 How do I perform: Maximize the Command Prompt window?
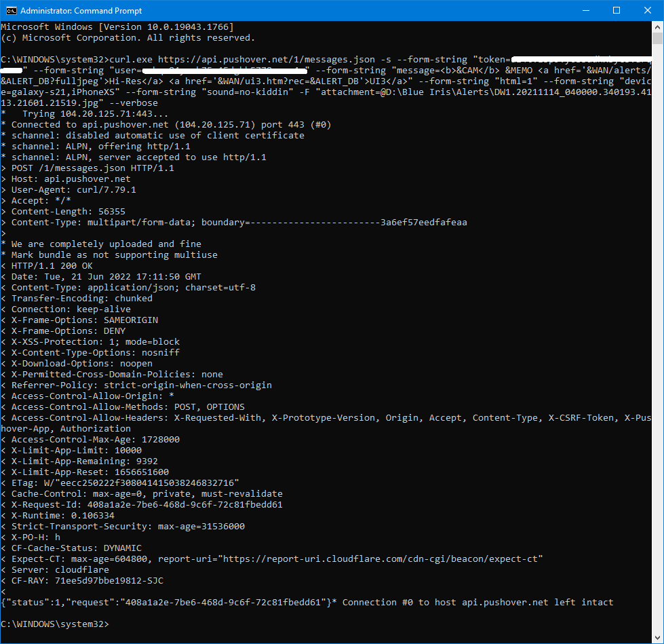click(617, 11)
